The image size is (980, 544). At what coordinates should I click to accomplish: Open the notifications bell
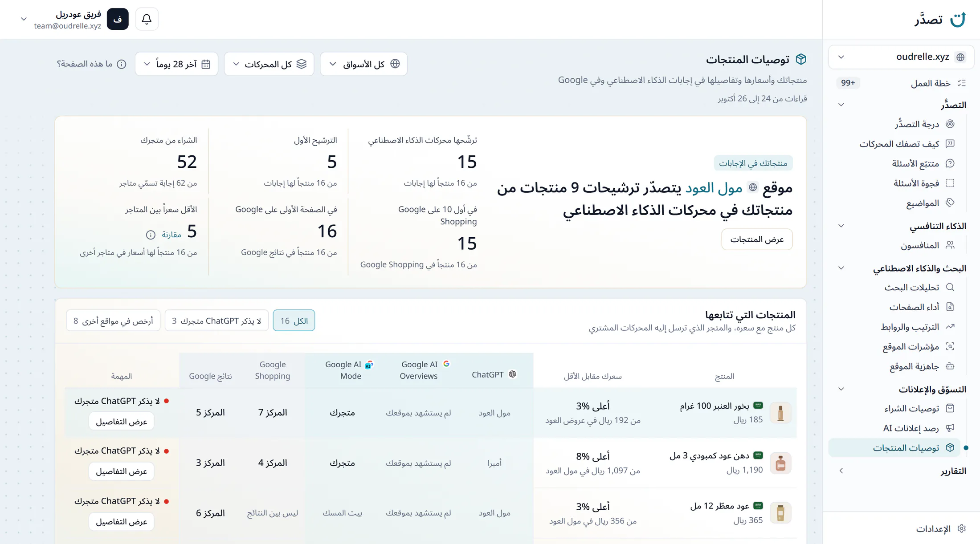[147, 19]
